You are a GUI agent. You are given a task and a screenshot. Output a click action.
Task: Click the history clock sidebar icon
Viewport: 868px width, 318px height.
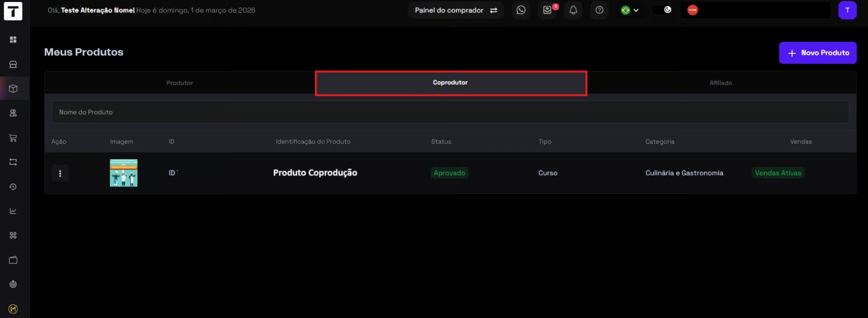13,186
